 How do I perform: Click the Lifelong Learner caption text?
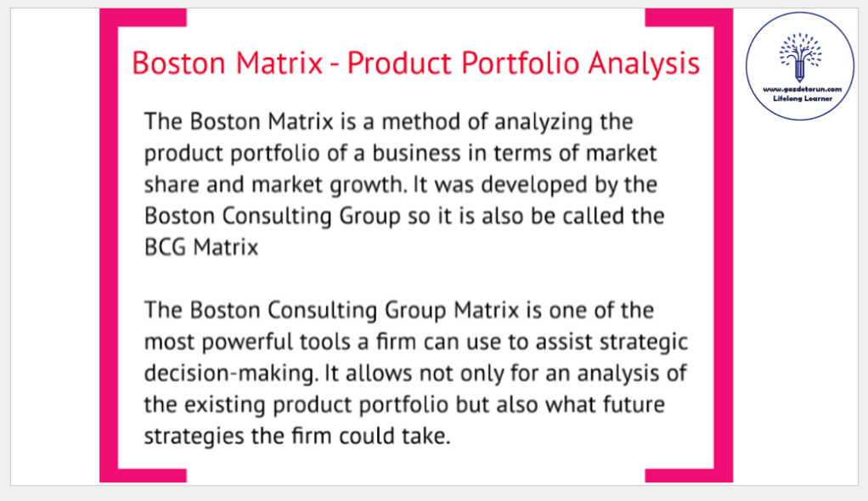click(800, 99)
